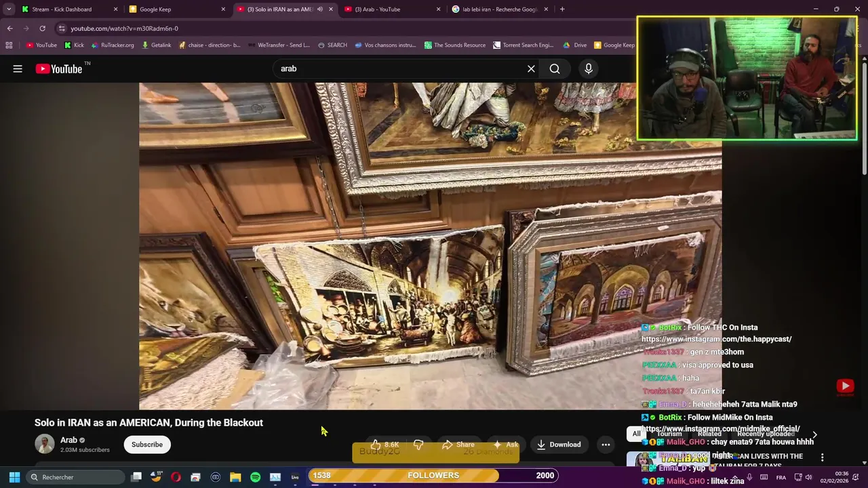
Task: Open the YouTube hamburger guide menu
Action: pyautogui.click(x=18, y=68)
